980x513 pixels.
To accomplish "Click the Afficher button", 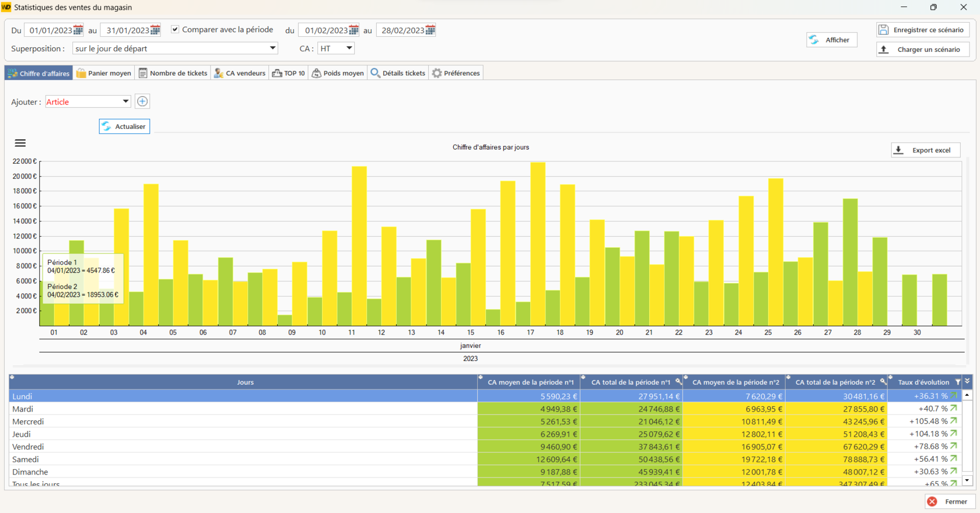I will point(831,40).
